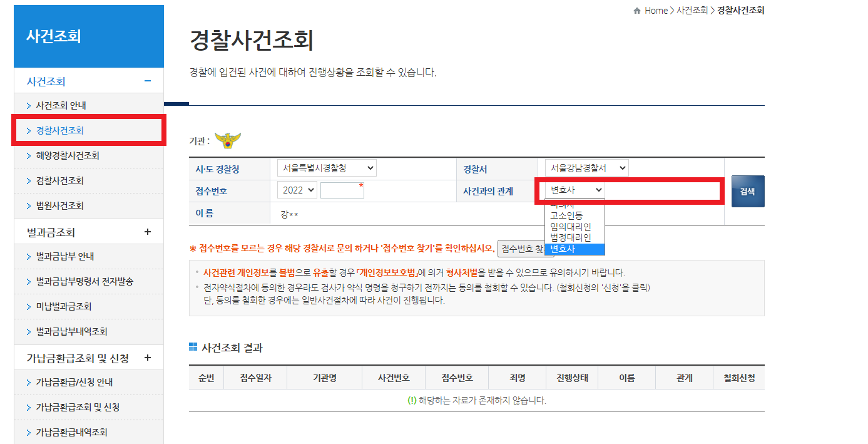Click the 벌과금조회 section header text

51,232
